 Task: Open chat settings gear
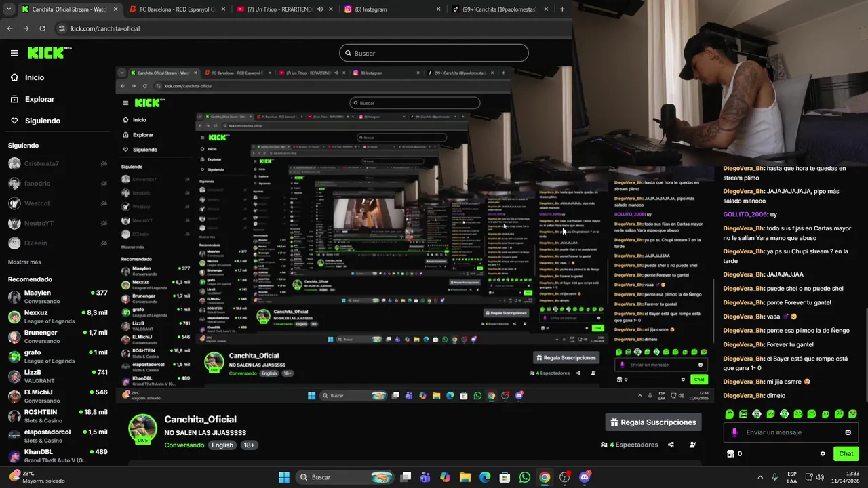[x=823, y=453]
